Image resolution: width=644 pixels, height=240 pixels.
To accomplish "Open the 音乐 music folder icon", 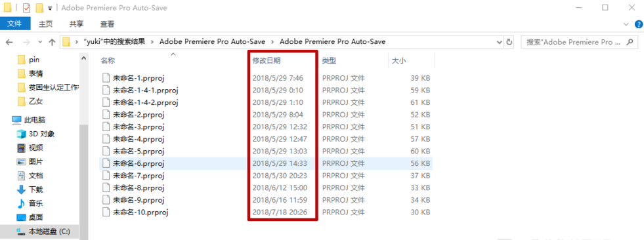I will point(21,203).
